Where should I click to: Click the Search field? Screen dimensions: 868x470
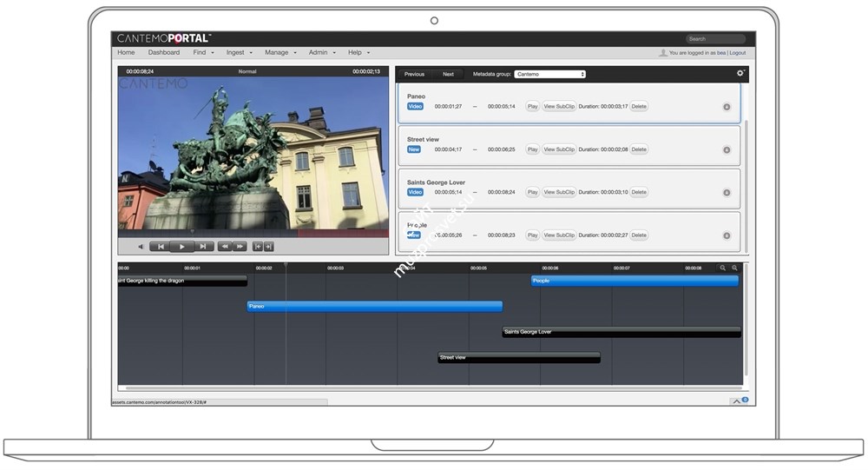[x=715, y=39]
